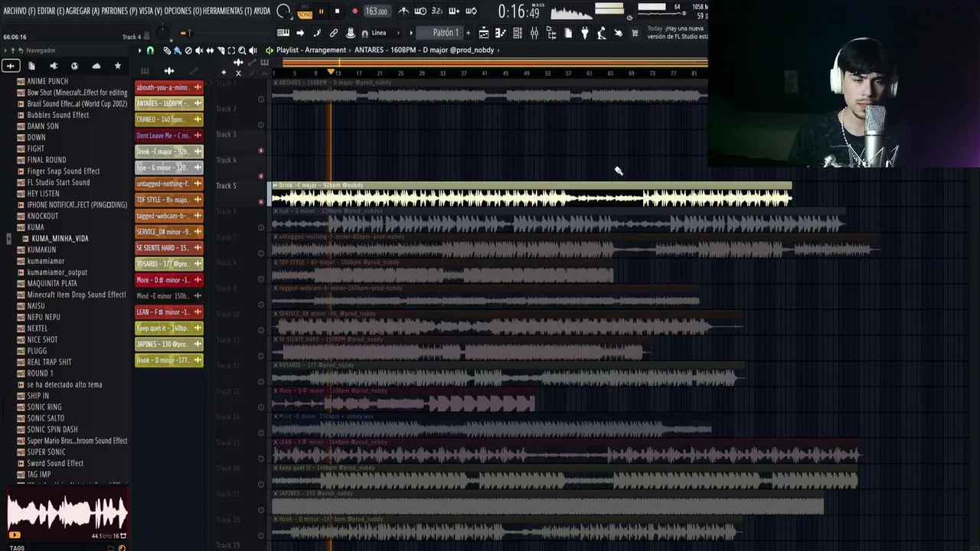Image resolution: width=980 pixels, height=551 pixels.
Task: Open the EDITAR menu
Action: point(50,11)
